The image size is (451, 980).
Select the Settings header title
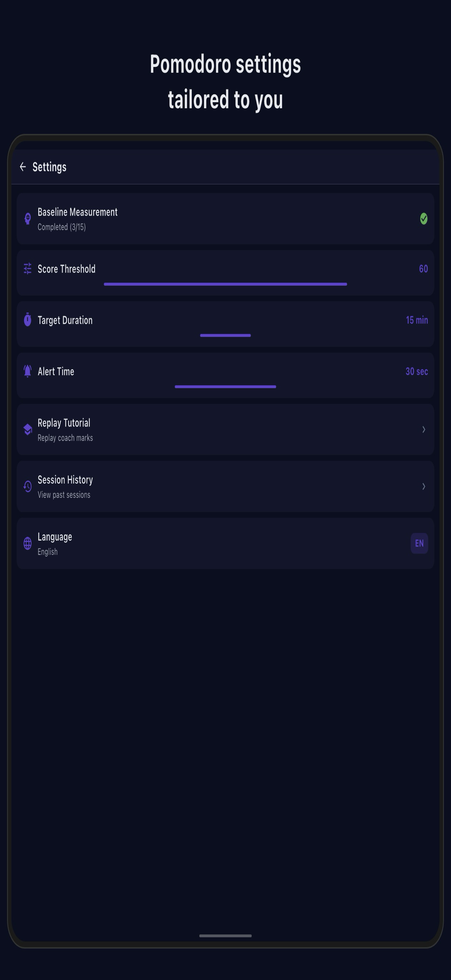(x=49, y=167)
